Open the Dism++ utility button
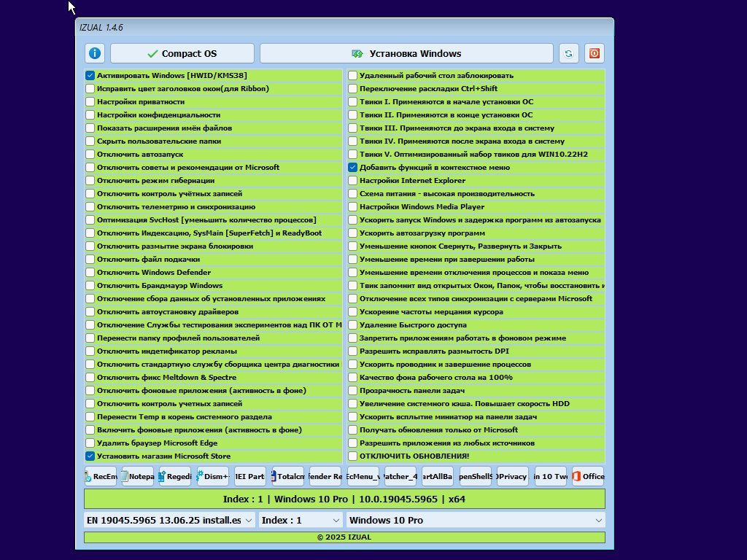This screenshot has width=747, height=560. click(x=212, y=476)
